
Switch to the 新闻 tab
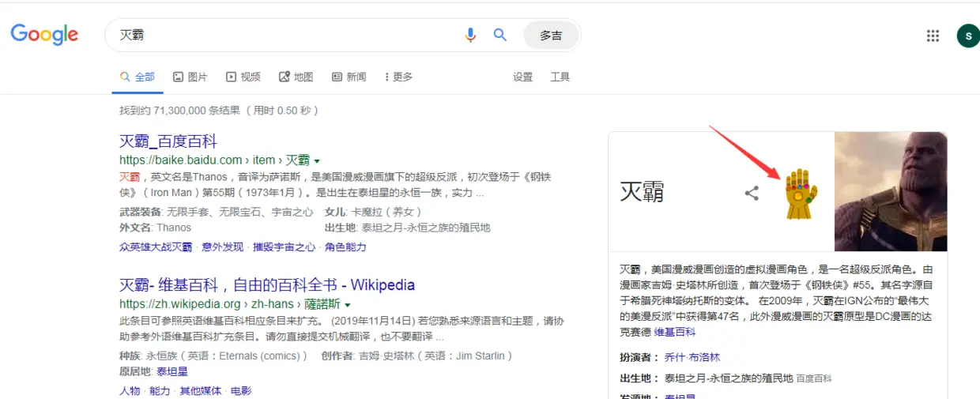[349, 77]
